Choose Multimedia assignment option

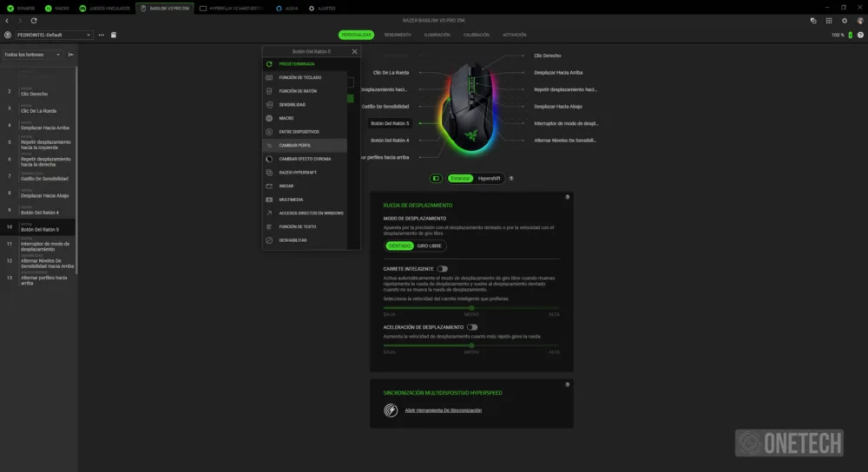[305, 200]
